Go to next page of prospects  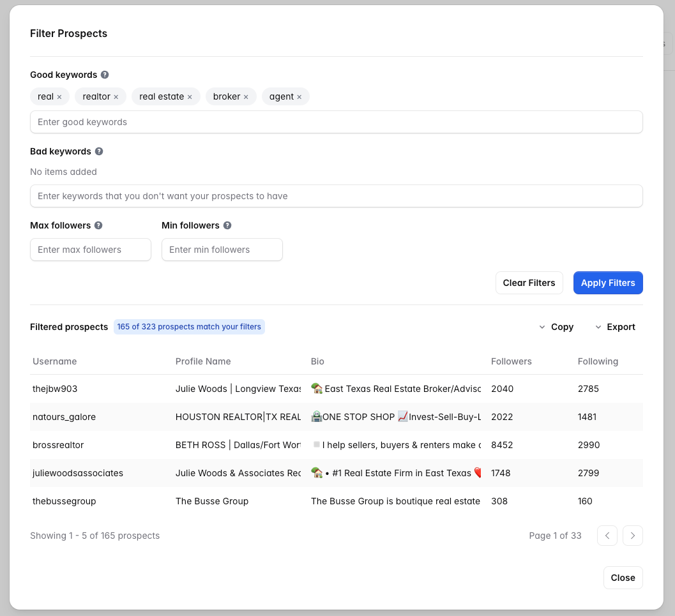[x=632, y=536]
